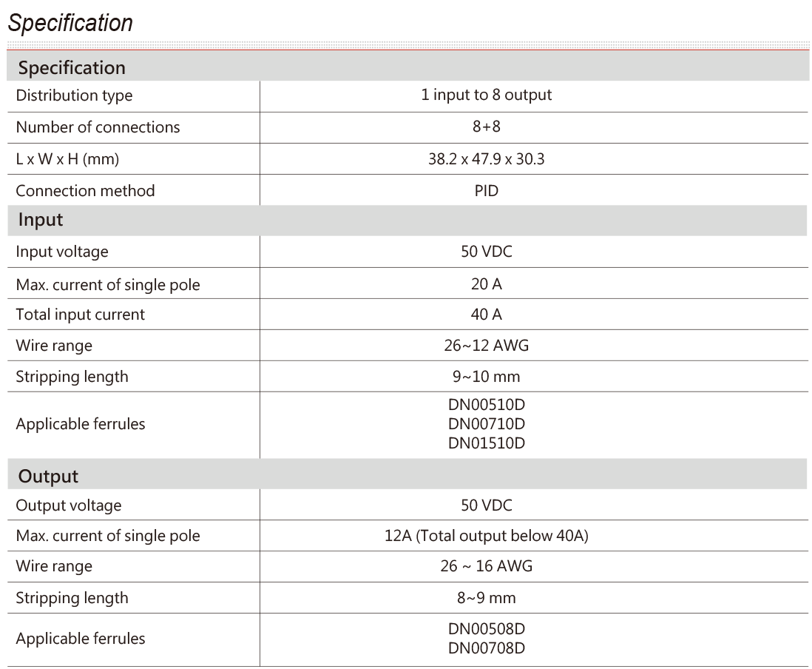Click the 'Total input current' label
812x669 pixels.
pos(81,315)
